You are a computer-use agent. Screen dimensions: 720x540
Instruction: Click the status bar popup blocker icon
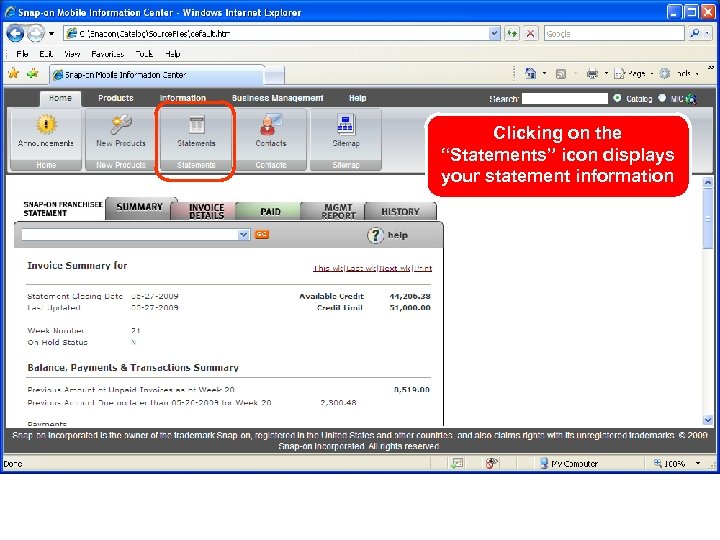(x=457, y=463)
